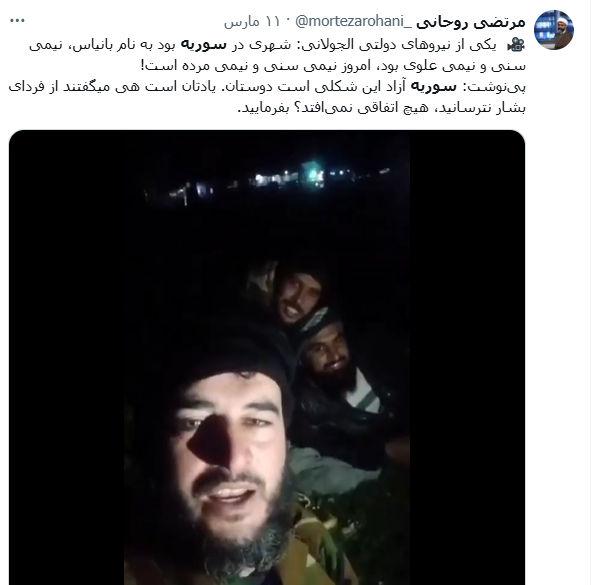Click the word بانیاس in the tweet text
The height and width of the screenshot is (585, 592).
click(x=90, y=45)
